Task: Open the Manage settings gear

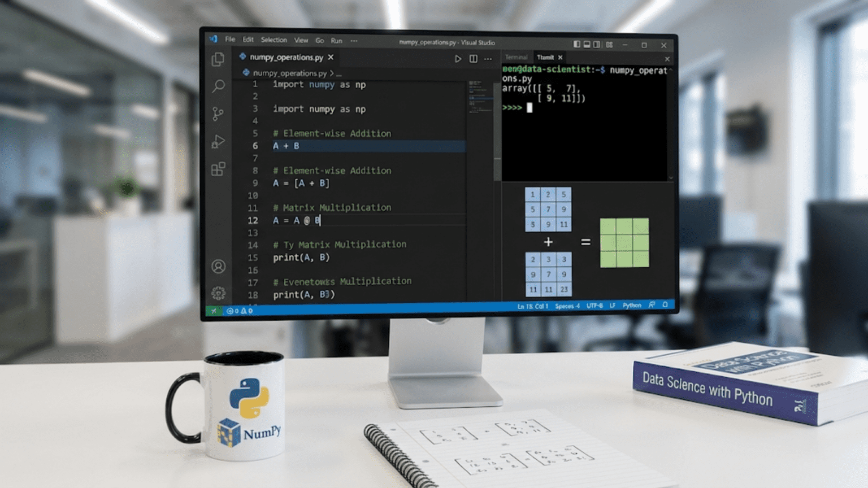Action: 218,292
